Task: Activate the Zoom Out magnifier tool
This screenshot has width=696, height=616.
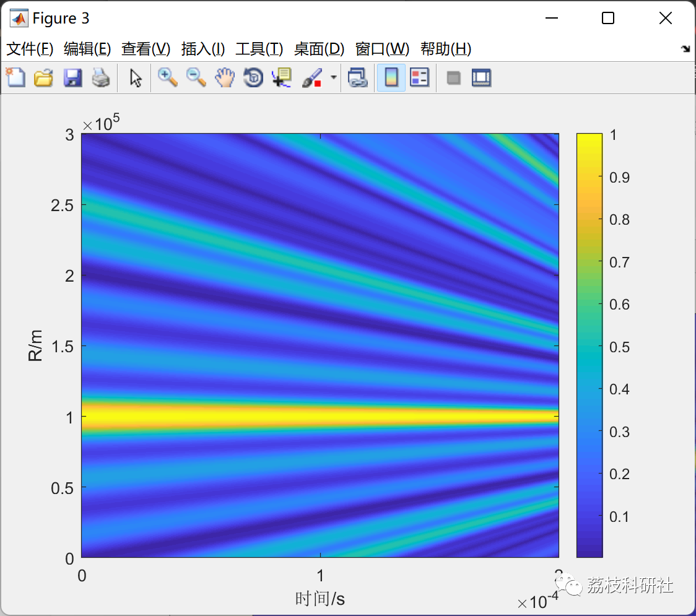Action: pos(196,77)
